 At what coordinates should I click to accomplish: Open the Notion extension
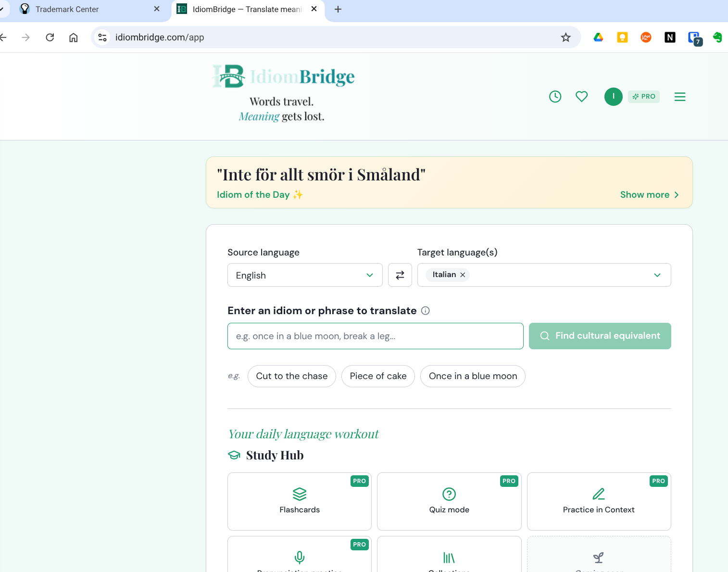[x=670, y=38]
